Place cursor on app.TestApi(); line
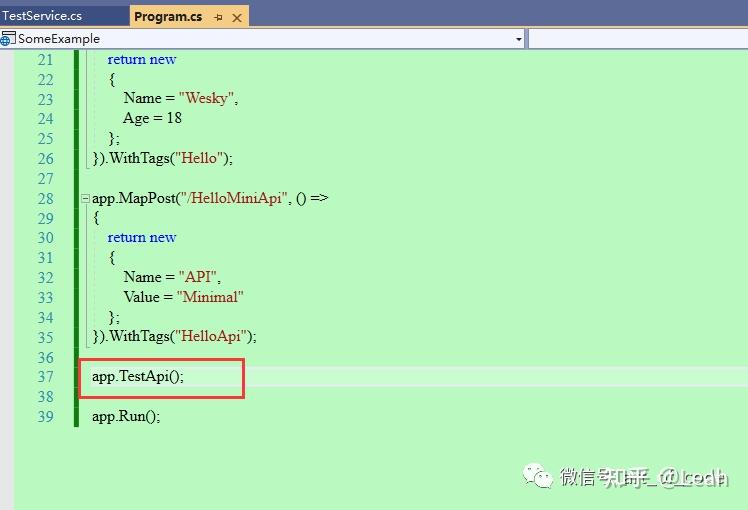Viewport: 748px width, 510px height. click(138, 376)
